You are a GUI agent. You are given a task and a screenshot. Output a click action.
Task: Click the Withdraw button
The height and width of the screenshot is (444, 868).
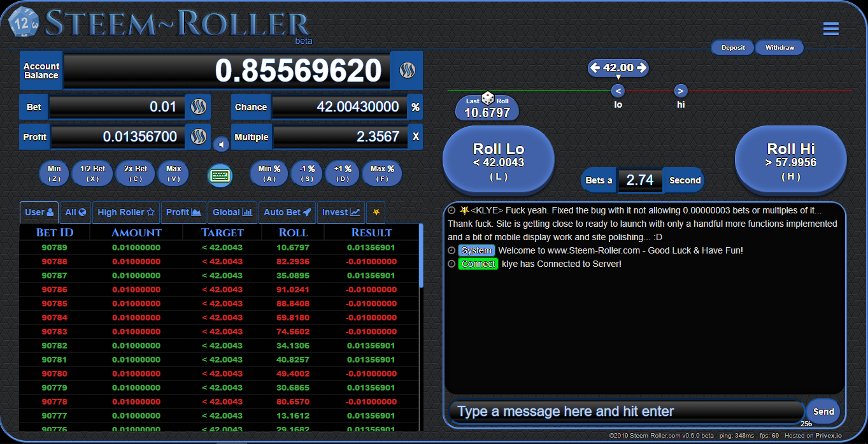click(x=779, y=48)
